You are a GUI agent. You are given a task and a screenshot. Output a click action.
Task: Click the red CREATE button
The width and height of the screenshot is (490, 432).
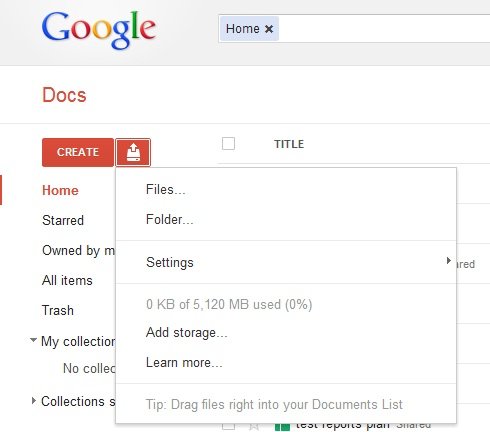(x=78, y=152)
